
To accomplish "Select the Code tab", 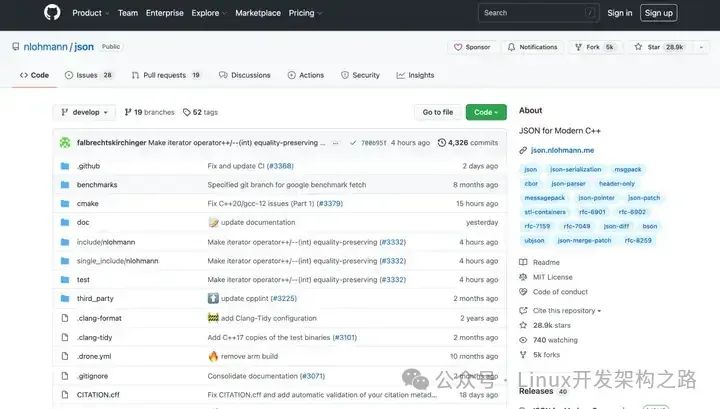I will pyautogui.click(x=34, y=75).
